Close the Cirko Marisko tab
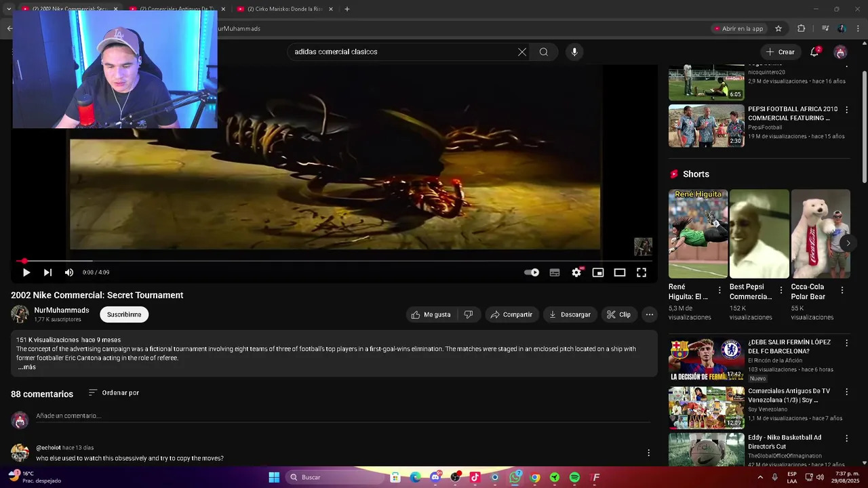Viewport: 868px width, 488px height. pyautogui.click(x=330, y=9)
